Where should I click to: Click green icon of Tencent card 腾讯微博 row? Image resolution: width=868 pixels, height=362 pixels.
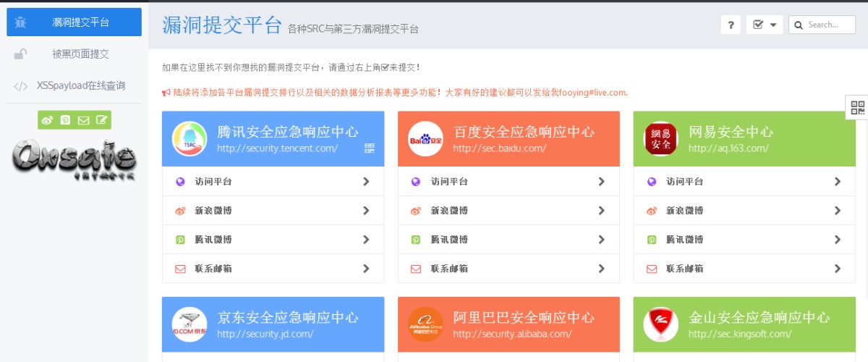pyautogui.click(x=180, y=240)
